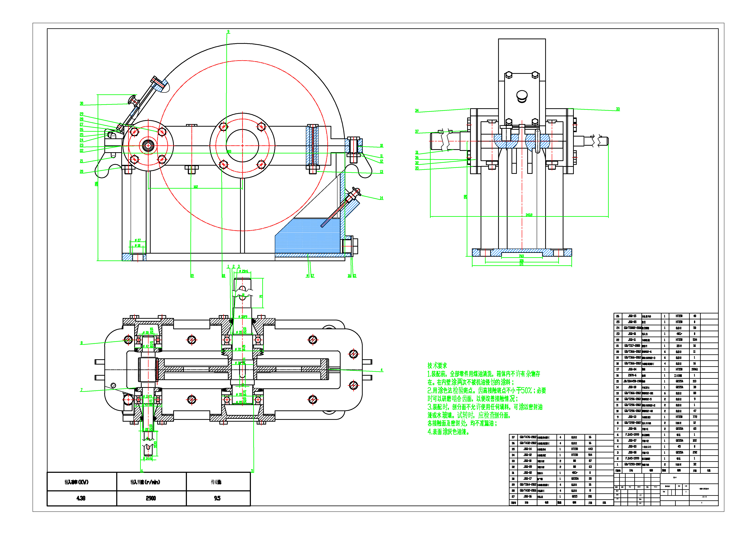The image size is (756, 534).
Task: Click the input power value 4.38
Action: tap(81, 498)
